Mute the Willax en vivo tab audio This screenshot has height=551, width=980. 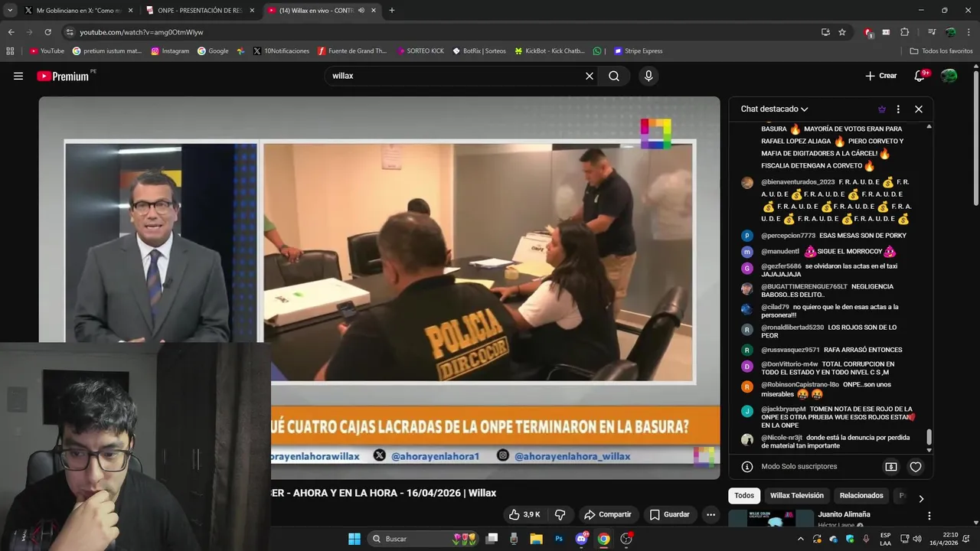(361, 10)
